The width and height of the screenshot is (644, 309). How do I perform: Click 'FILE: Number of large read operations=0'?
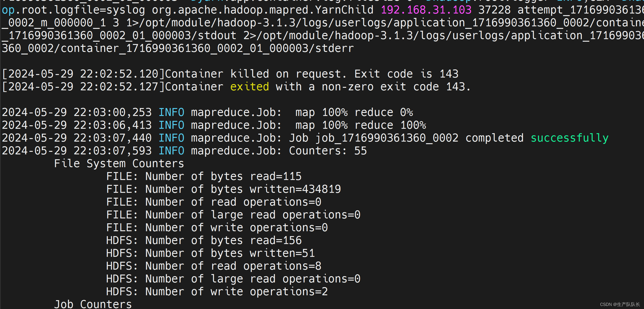[x=233, y=215]
